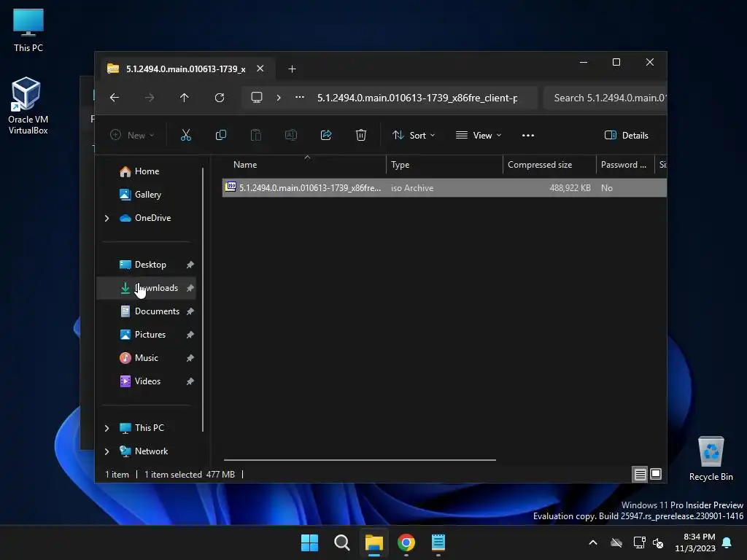
Task: Open Downloads in navigation pane
Action: [x=146, y=288]
